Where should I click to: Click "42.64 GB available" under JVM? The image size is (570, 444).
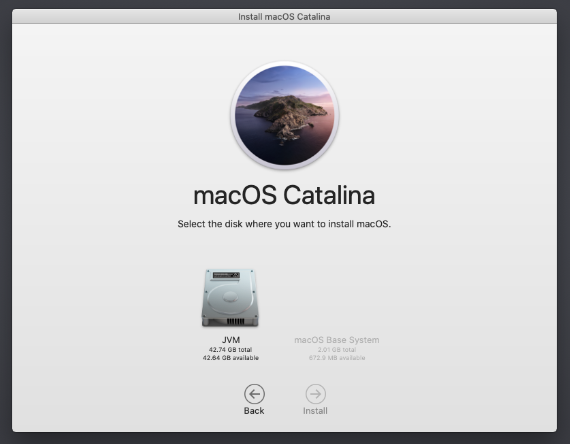(230, 358)
